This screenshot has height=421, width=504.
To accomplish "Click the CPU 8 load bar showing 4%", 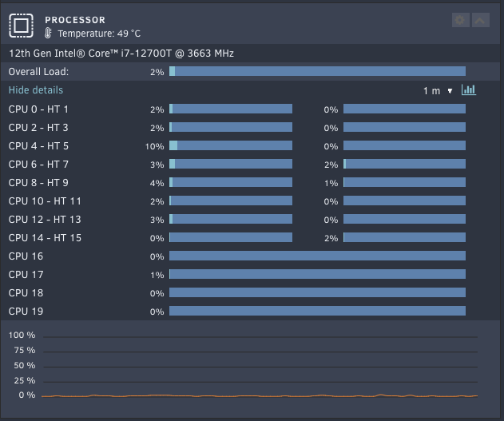I will (231, 182).
